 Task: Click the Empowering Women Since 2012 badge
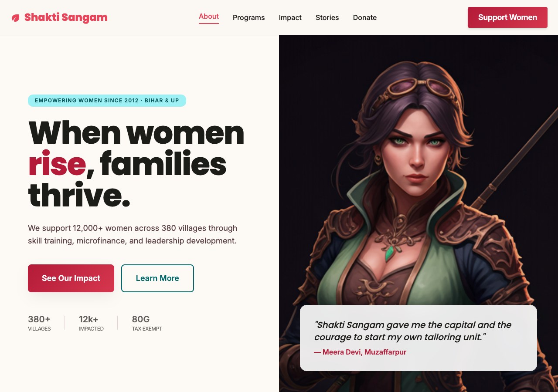(107, 101)
